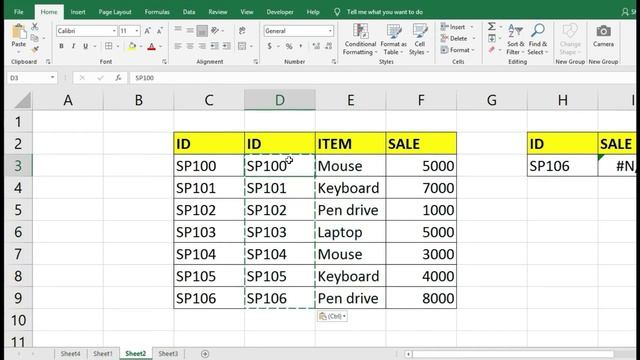The height and width of the screenshot is (360, 640).
Task: Click the Decrease Indent icon
Action: [214, 46]
